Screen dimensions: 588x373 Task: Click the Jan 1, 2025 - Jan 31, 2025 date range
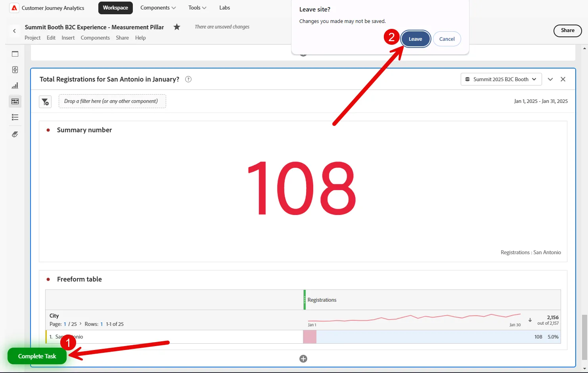tap(541, 101)
